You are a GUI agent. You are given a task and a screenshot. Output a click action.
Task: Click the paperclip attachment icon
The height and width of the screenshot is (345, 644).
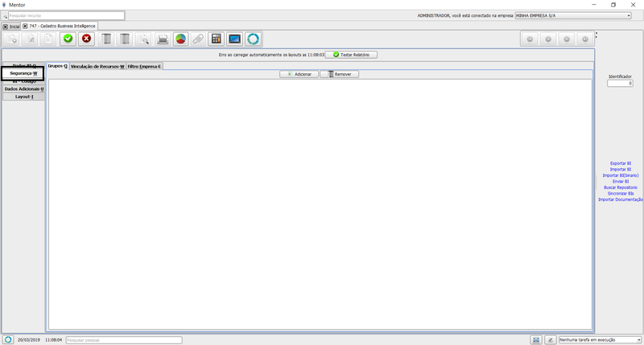197,39
